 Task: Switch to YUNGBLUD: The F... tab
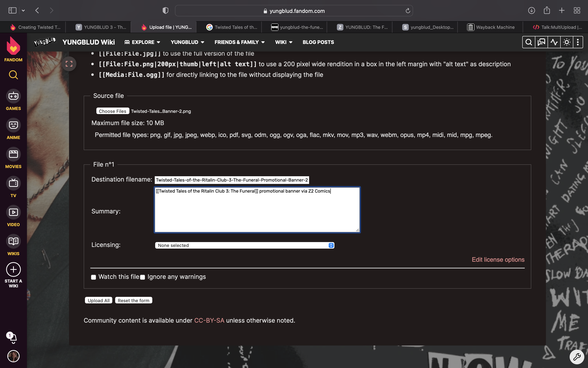(360, 27)
